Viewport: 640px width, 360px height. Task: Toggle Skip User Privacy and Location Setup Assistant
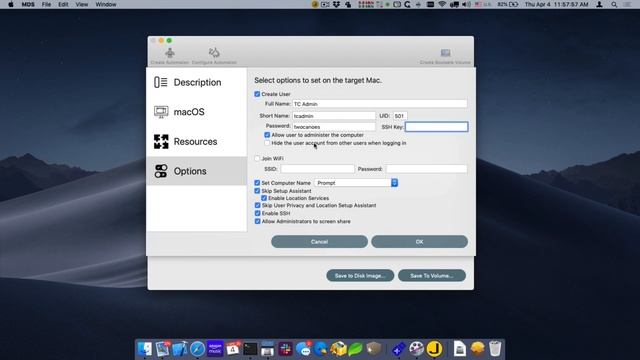(257, 205)
